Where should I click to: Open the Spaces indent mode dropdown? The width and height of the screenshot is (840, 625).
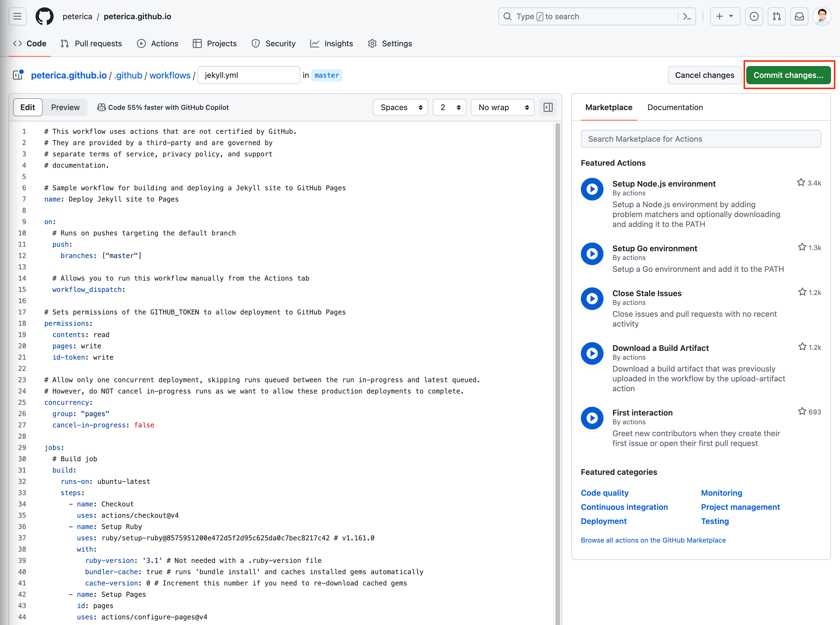[x=401, y=108]
